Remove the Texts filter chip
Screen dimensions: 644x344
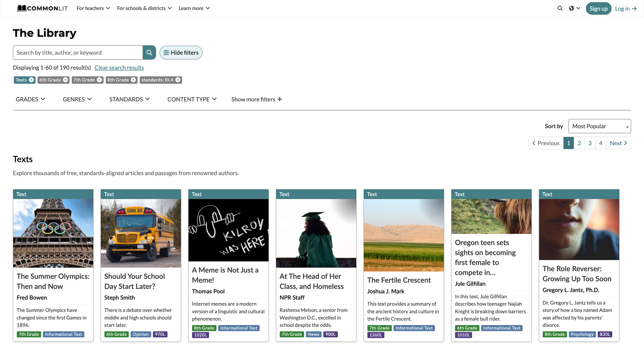tap(31, 80)
